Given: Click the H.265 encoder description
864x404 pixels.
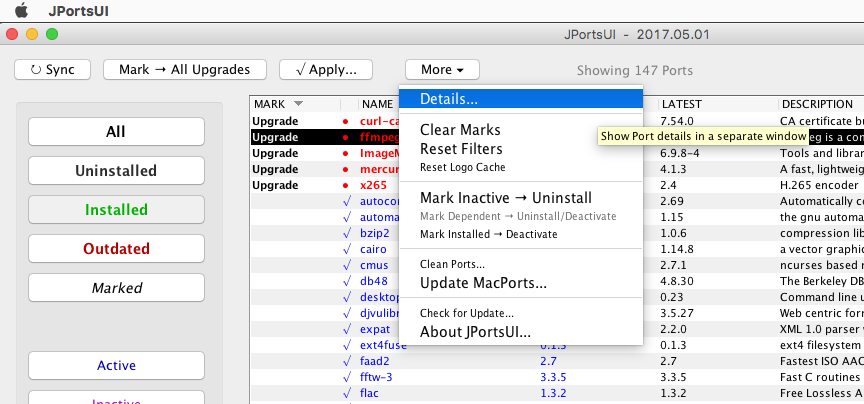Looking at the screenshot, I should (819, 185).
